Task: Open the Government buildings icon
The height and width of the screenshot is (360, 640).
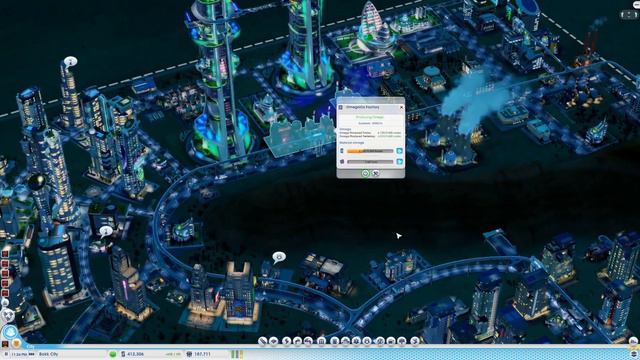Action: coord(321,342)
